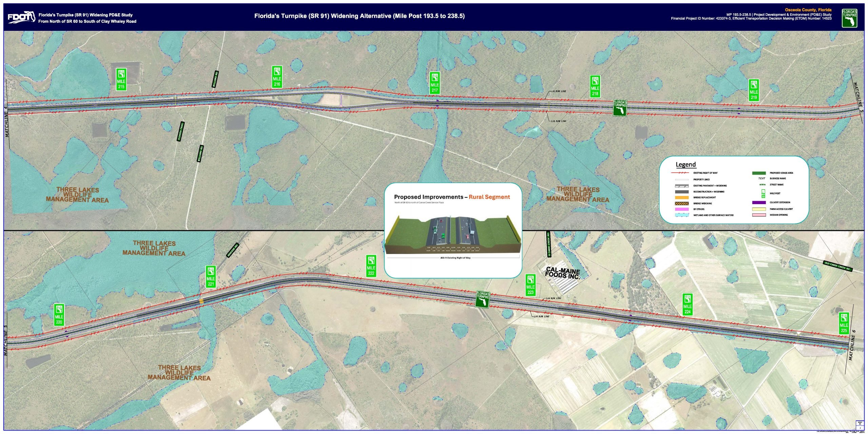The width and height of the screenshot is (868, 434).
Task: Click the purple Culvert Extension legend swatch
Action: click(x=759, y=202)
